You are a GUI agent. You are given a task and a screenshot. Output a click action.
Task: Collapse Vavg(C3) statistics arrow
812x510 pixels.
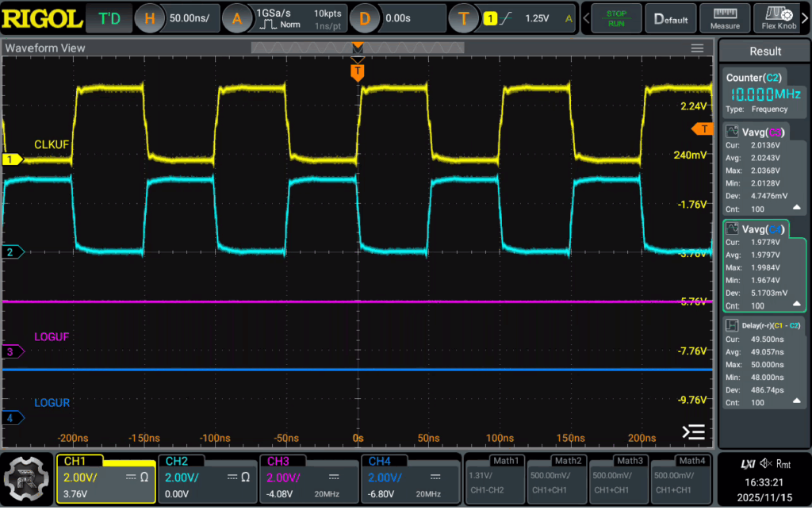coord(796,208)
